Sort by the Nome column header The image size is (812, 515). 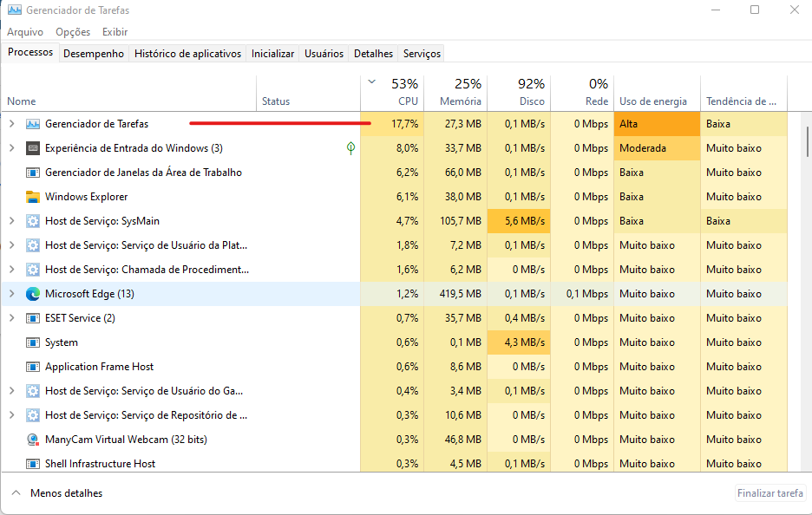coord(129,93)
